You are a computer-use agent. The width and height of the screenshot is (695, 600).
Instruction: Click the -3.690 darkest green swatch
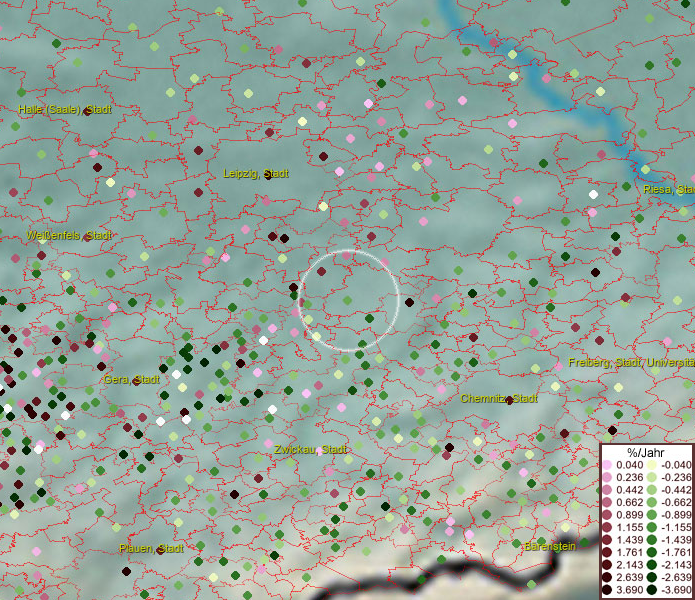click(x=652, y=590)
